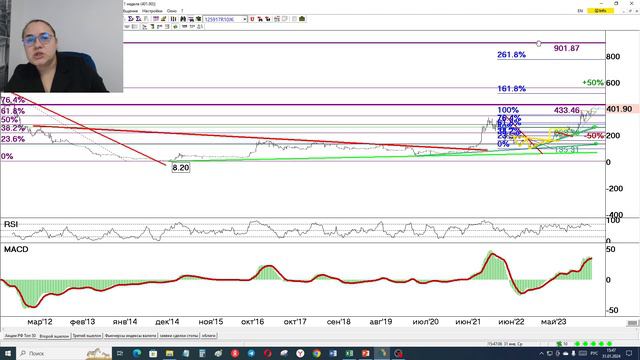Click the 901.87 level label
This screenshot has width=640, height=360.
point(567,48)
